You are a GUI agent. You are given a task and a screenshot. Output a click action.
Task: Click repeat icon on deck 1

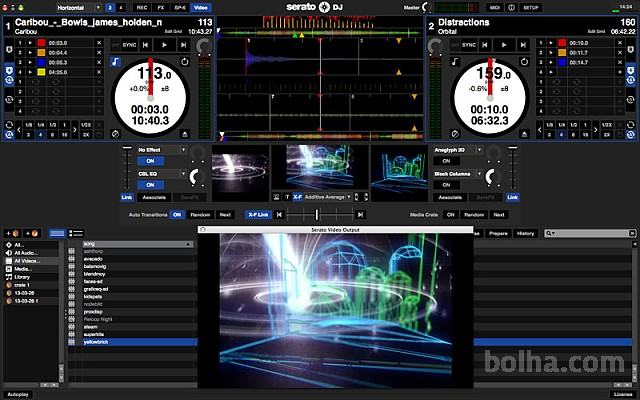pos(185,62)
